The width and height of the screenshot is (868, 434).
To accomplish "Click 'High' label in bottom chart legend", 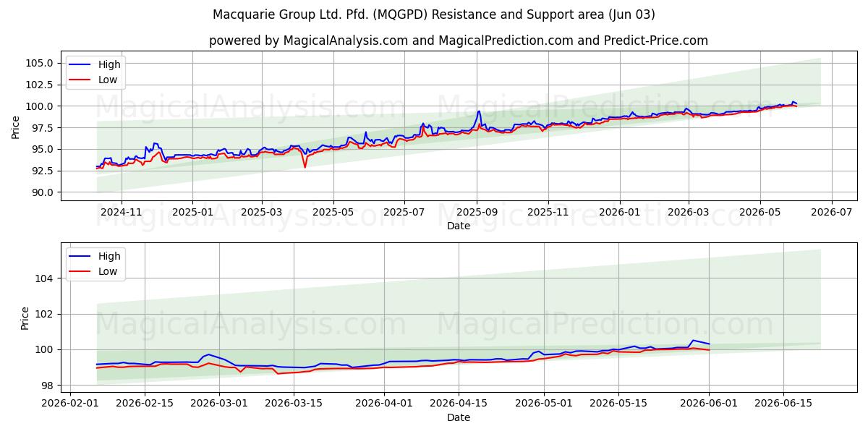I will coord(109,256).
